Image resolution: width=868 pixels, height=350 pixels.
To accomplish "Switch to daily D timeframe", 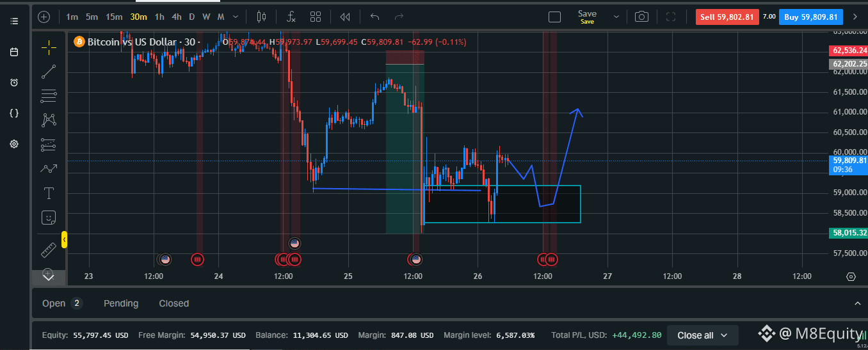I will (x=192, y=17).
